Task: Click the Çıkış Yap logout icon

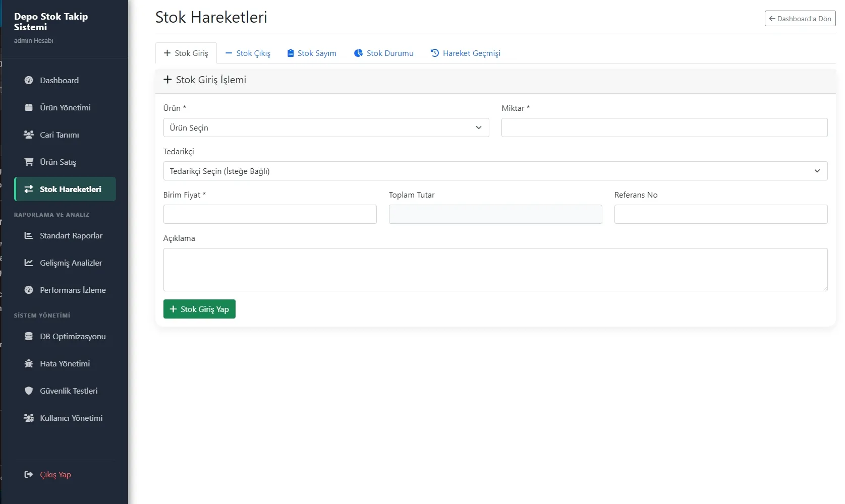Action: click(x=29, y=474)
